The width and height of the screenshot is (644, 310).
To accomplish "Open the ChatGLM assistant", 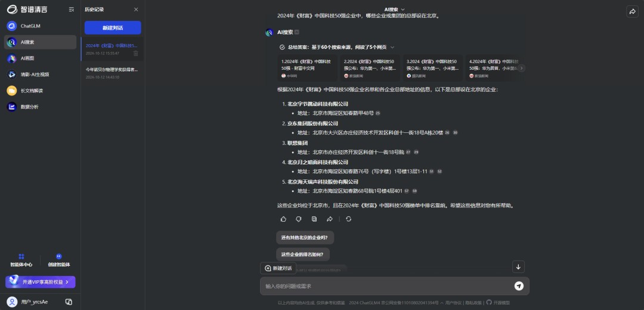I will pos(41,26).
